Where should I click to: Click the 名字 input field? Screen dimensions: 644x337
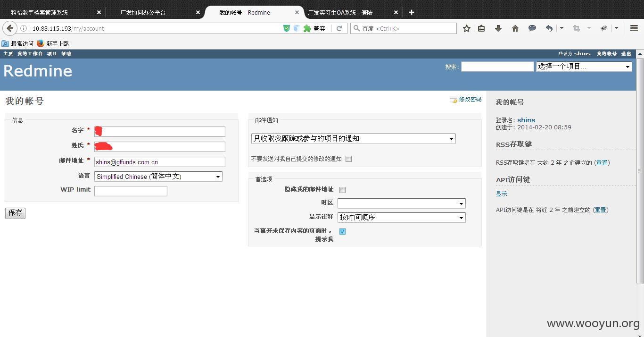point(160,132)
